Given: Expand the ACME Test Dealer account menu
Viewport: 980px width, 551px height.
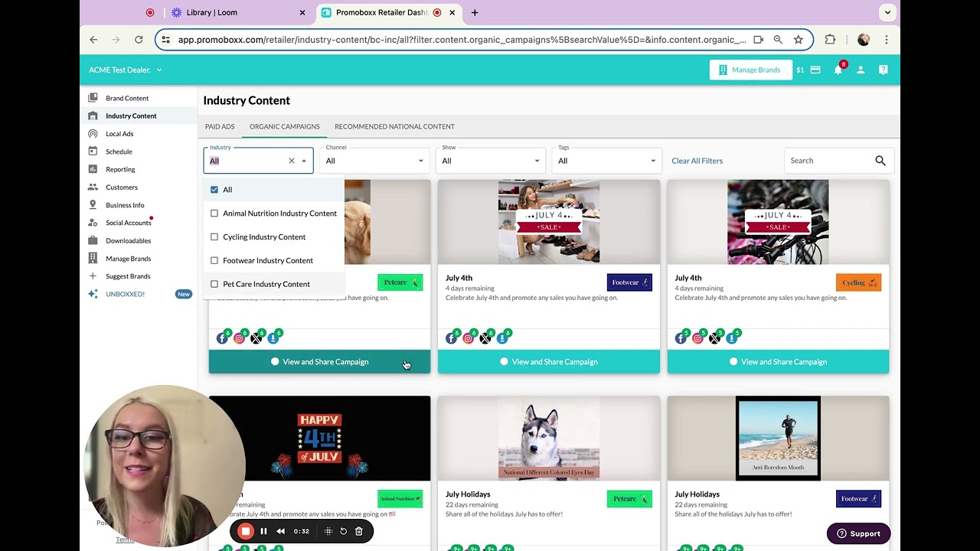Looking at the screenshot, I should coord(126,70).
